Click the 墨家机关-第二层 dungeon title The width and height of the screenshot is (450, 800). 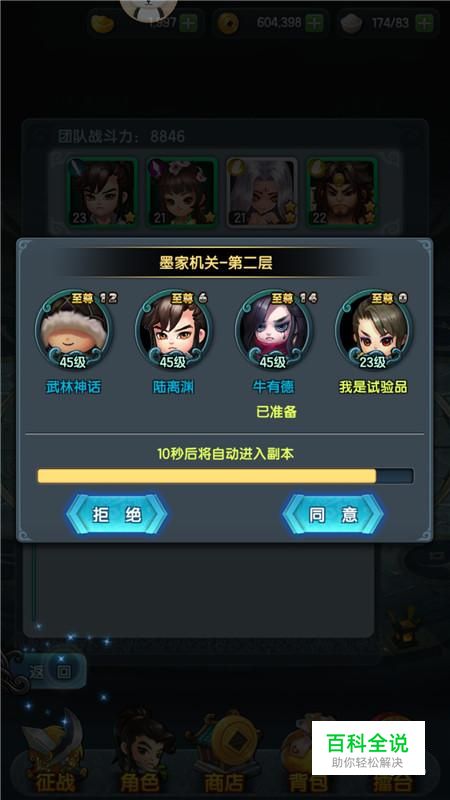tap(216, 263)
